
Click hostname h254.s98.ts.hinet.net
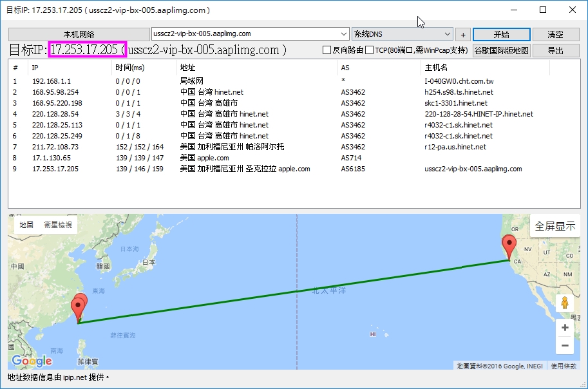pos(459,92)
